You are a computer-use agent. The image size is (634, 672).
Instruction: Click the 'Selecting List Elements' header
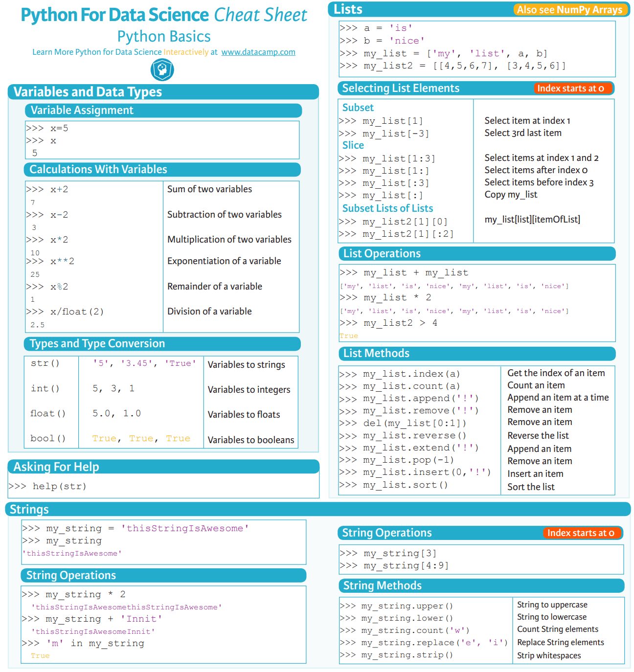475,88
